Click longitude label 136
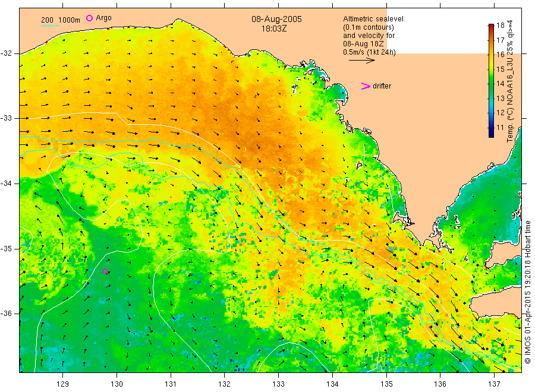This screenshot has height=392, width=535. 440,384
